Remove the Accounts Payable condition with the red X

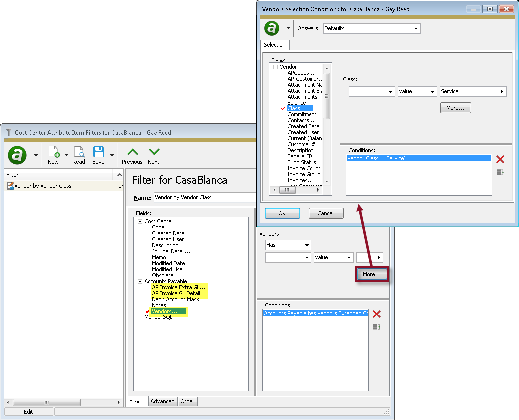pos(377,314)
